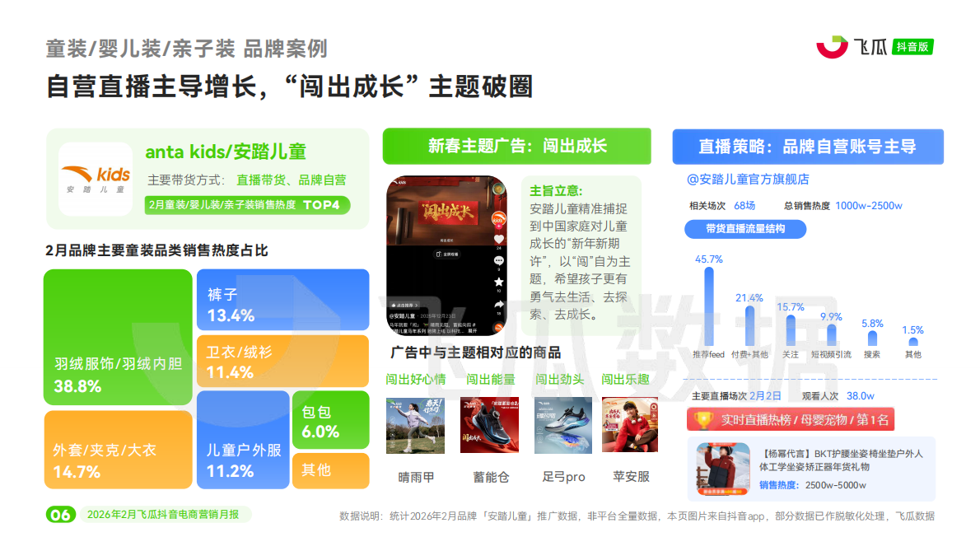Click the 实时直播热榜/母婴宠物/第1名 banner
Image resolution: width=980 pixels, height=551 pixels.
click(x=791, y=419)
